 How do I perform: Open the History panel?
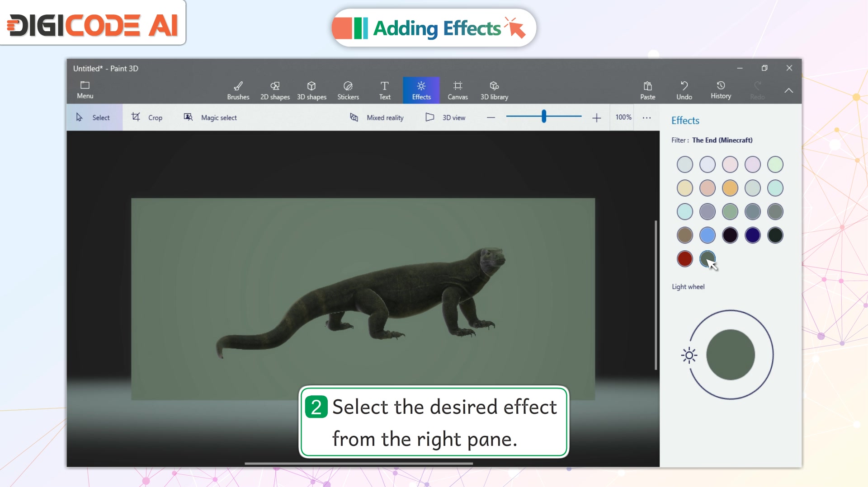(721, 90)
